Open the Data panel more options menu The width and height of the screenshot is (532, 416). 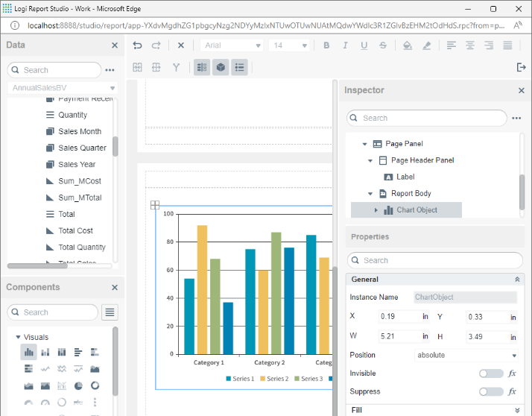[x=110, y=70]
